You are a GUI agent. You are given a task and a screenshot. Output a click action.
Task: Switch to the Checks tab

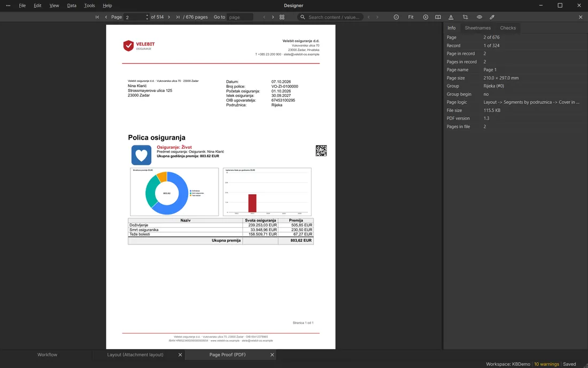508,28
